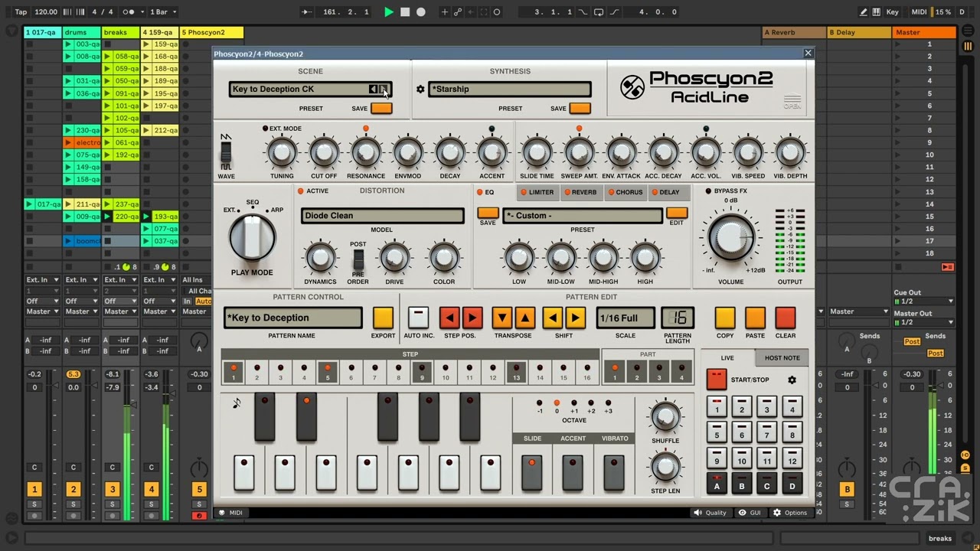Viewport: 980px width, 551px height.
Task: Click the pattern length display
Action: pos(678,318)
